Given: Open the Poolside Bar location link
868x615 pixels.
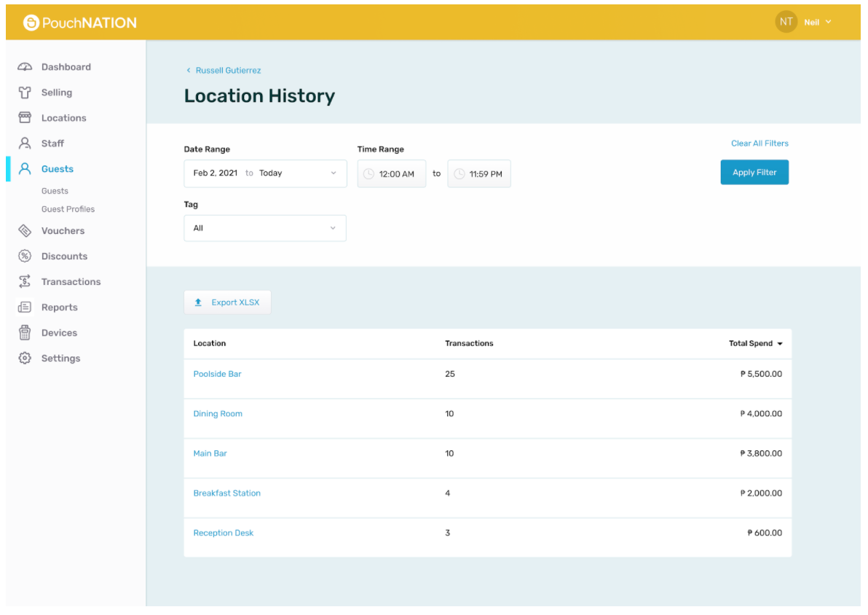Looking at the screenshot, I should (217, 374).
